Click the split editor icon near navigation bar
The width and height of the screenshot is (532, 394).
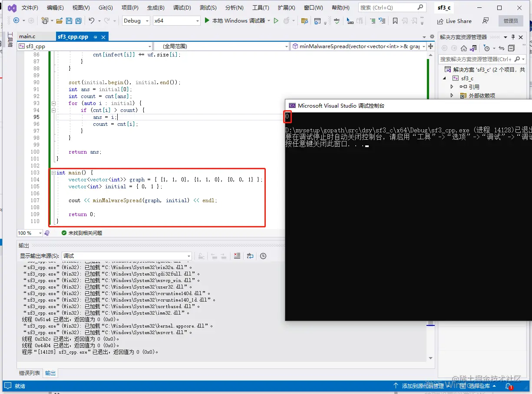coord(431,46)
